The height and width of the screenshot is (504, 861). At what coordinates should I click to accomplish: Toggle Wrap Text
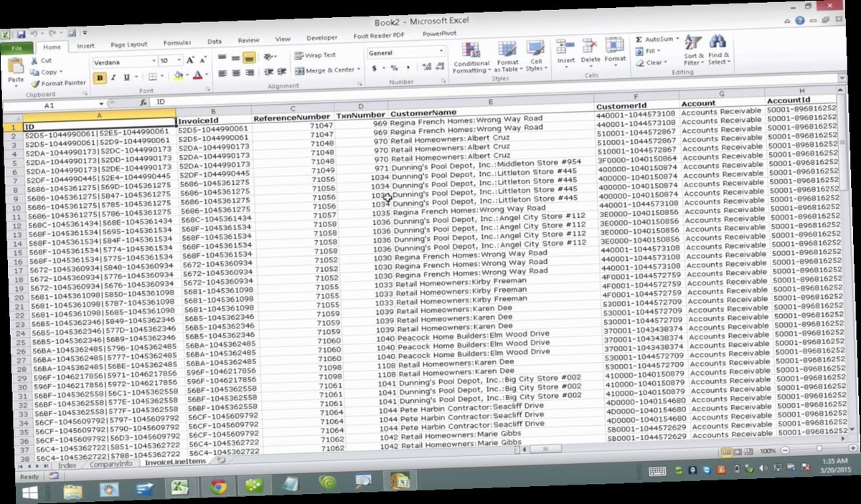pyautogui.click(x=316, y=55)
